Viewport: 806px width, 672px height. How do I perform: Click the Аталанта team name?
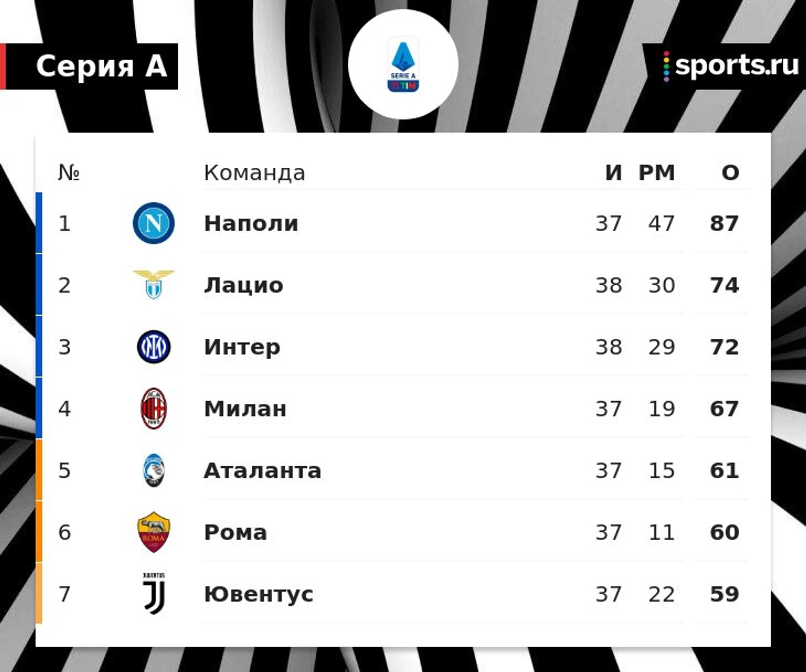(263, 471)
